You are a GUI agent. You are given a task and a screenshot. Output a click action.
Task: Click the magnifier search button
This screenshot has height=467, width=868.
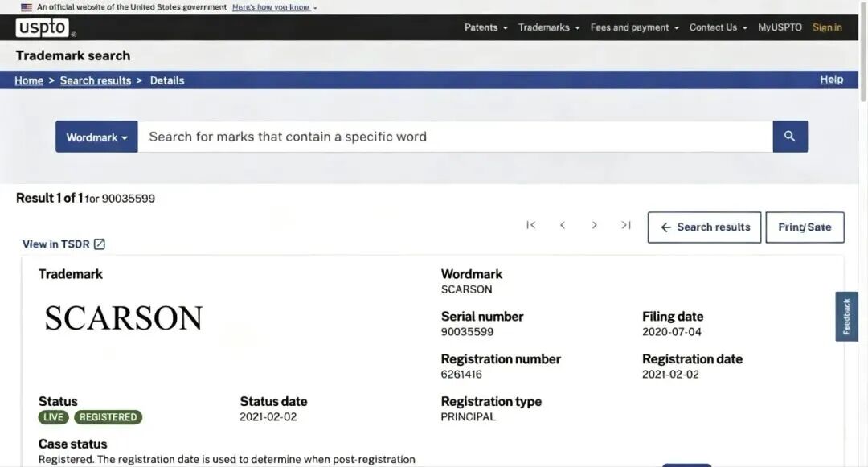click(x=790, y=136)
